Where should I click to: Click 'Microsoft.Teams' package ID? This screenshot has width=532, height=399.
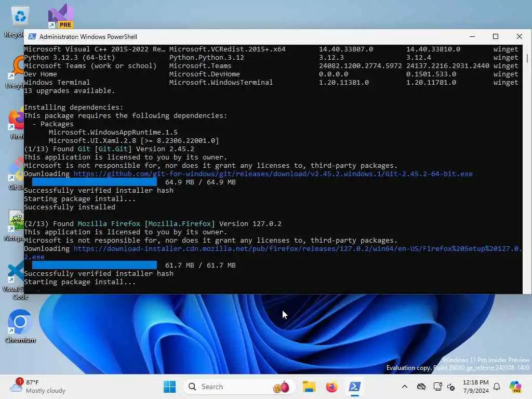pyautogui.click(x=200, y=66)
